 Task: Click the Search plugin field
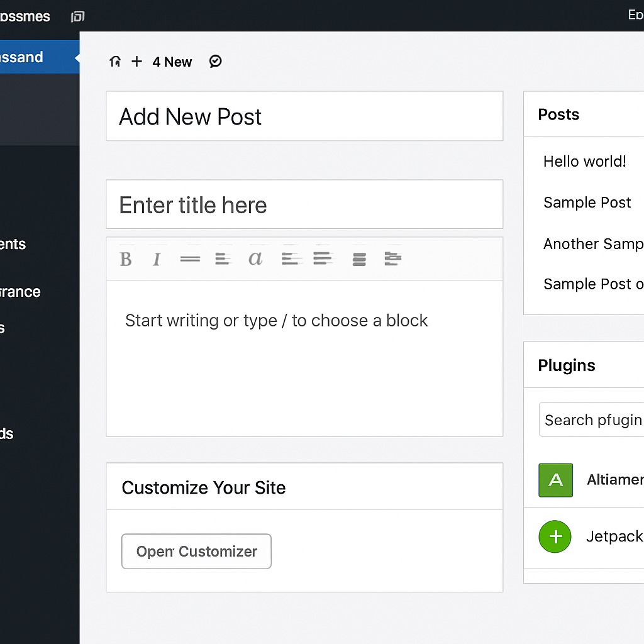(591, 419)
